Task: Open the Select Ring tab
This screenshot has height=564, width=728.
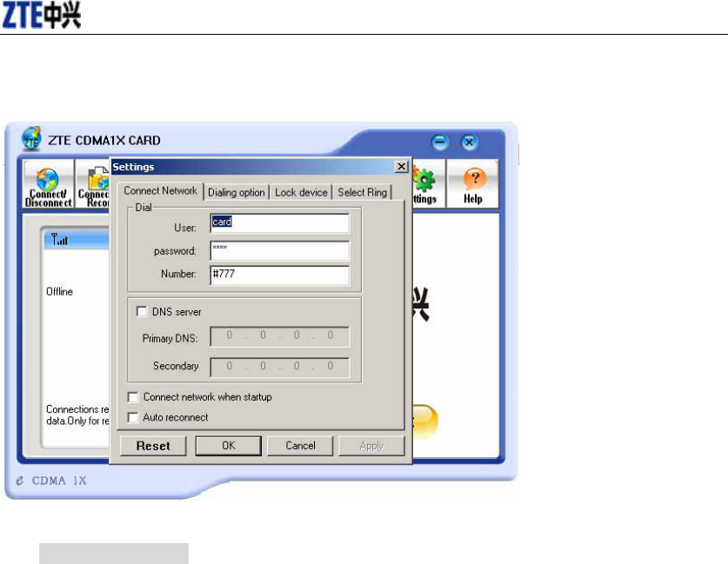Action: [362, 192]
